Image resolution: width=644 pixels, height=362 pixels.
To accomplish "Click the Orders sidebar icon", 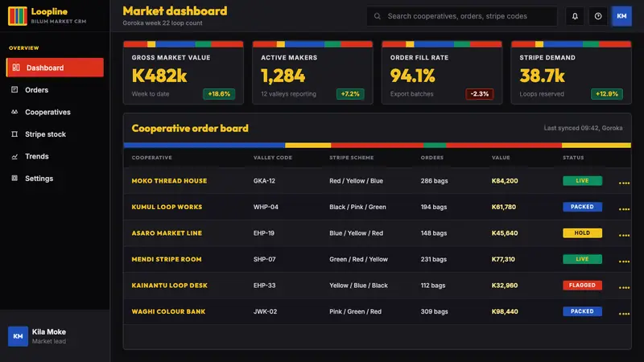I will (x=14, y=89).
